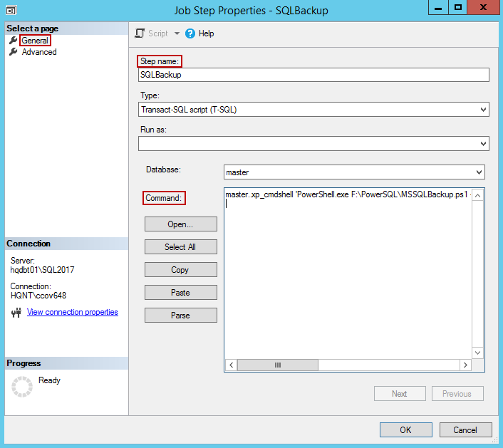Close the Job Step Properties window
The image size is (503, 448).
pyautogui.click(x=483, y=7)
